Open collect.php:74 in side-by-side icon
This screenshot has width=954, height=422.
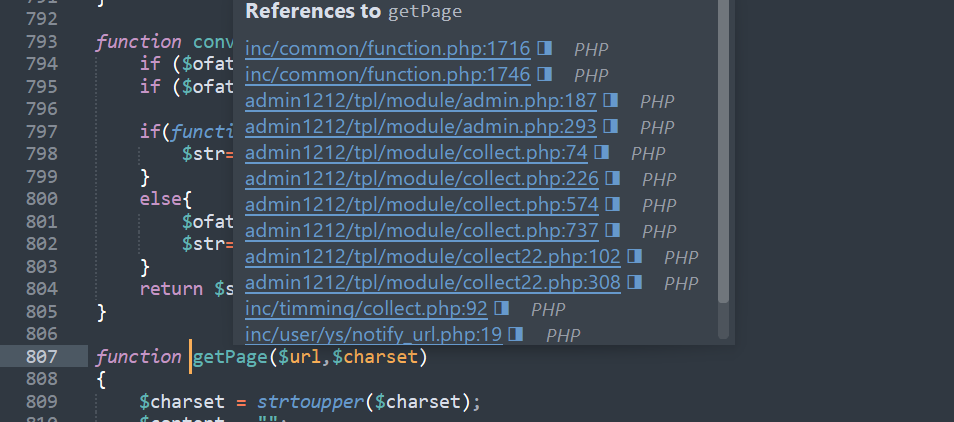tap(602, 152)
